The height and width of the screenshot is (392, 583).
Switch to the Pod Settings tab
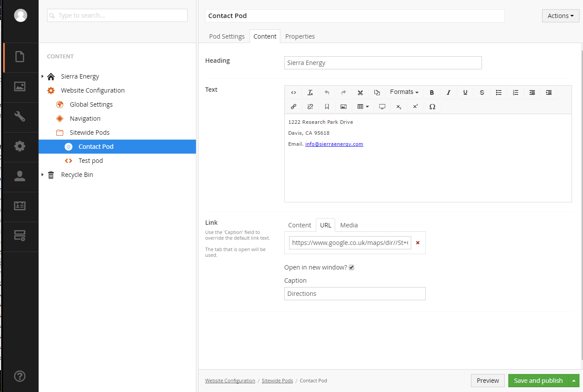227,36
